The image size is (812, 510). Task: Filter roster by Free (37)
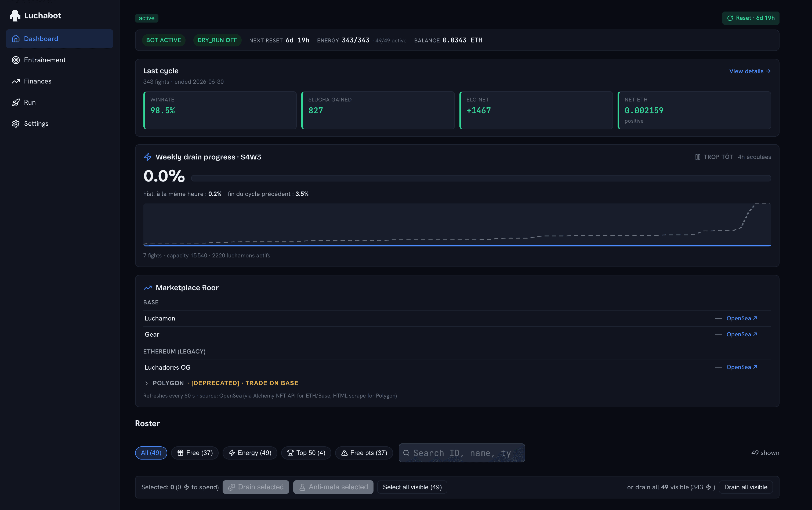tap(195, 453)
